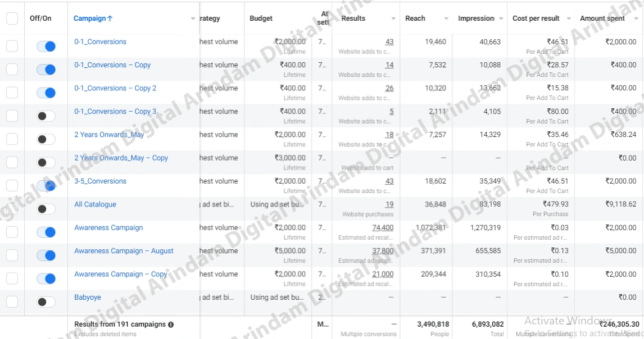Open the Campaign column dropdown arrow

pos(193,19)
